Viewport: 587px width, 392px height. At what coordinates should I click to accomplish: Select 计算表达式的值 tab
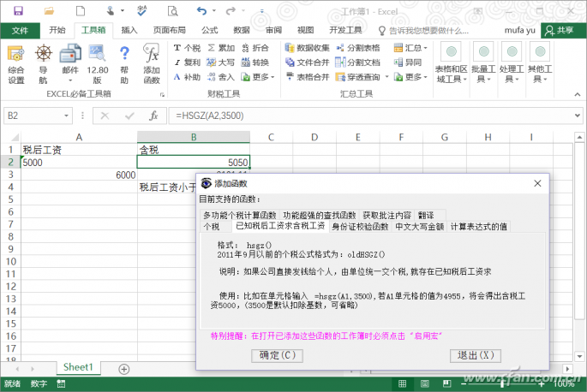[478, 227]
